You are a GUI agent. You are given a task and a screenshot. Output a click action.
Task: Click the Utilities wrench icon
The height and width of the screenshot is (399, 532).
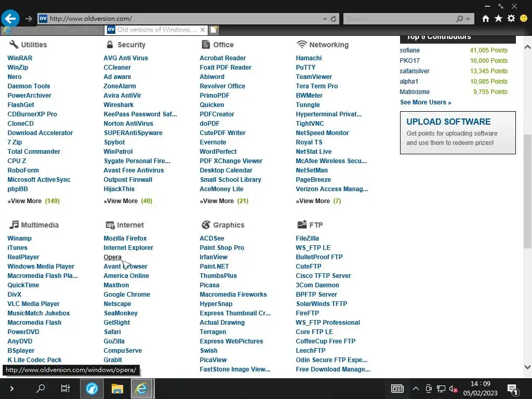(14, 45)
